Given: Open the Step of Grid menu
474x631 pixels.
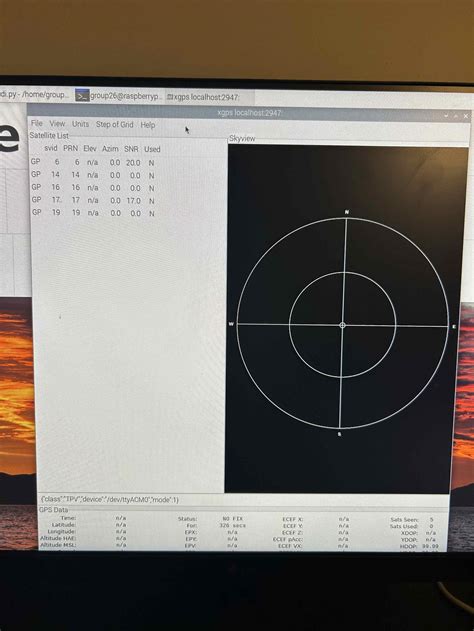Looking at the screenshot, I should pos(114,124).
